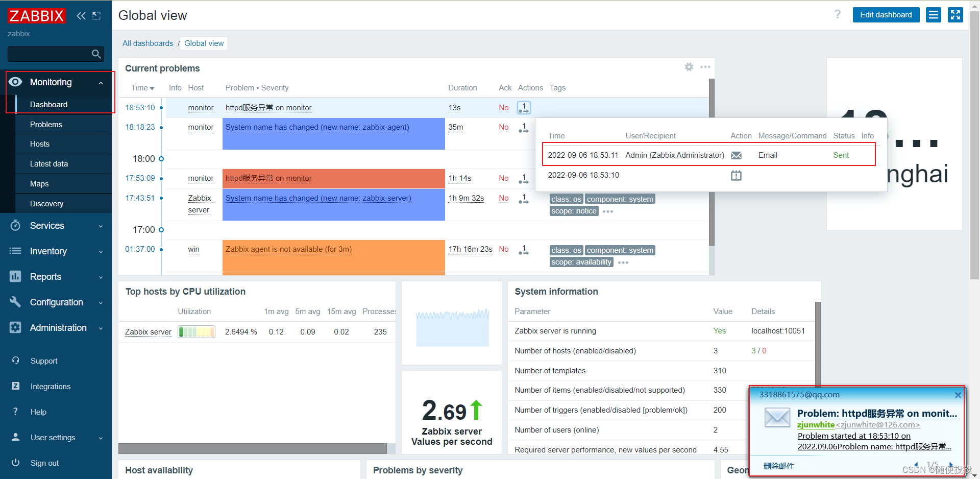Click the Help question mark in sidebar

click(x=15, y=411)
